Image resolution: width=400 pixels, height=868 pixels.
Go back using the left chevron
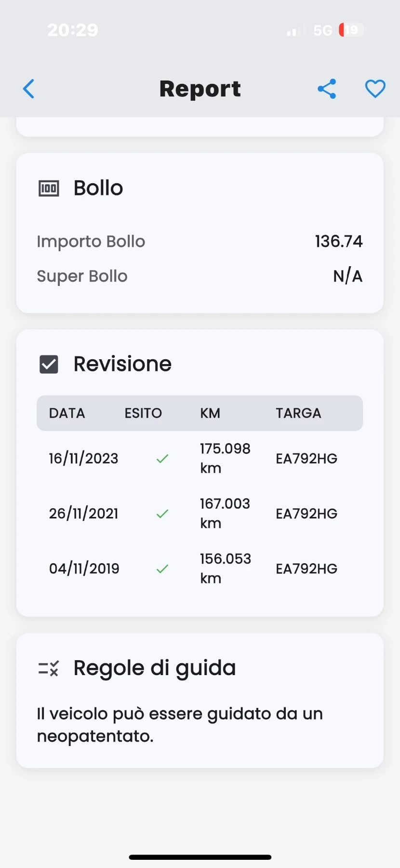coord(29,89)
